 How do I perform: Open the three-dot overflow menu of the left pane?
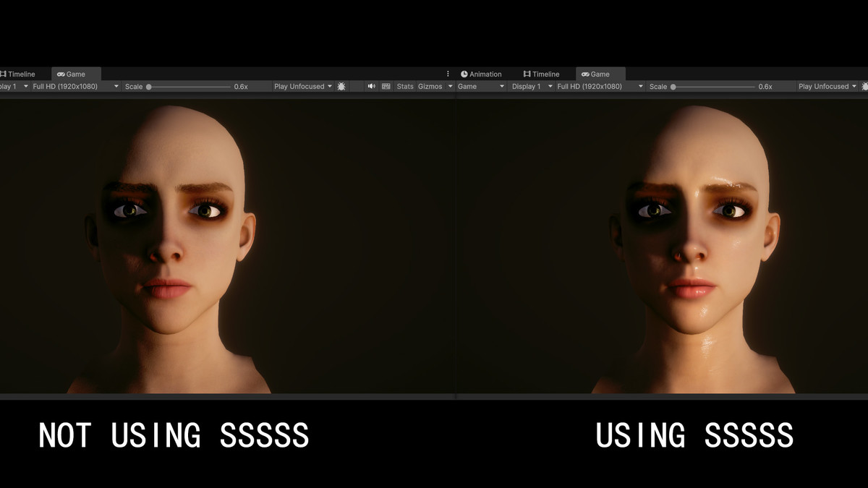pyautogui.click(x=448, y=73)
